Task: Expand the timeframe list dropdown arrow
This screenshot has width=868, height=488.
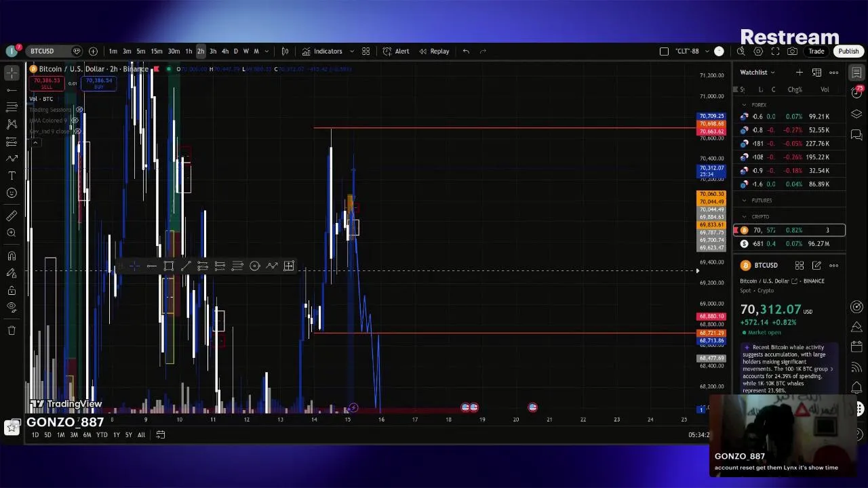Action: coord(267,51)
